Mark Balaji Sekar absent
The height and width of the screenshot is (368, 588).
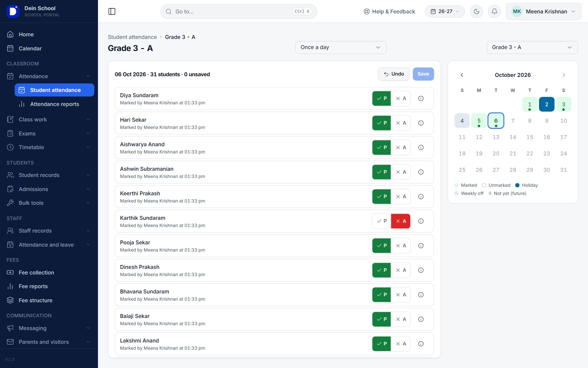(x=401, y=319)
